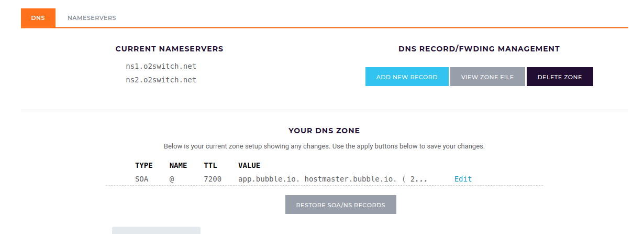Screen dimensions: 644x234
Task: Click the TYPE column header
Action: click(x=144, y=165)
